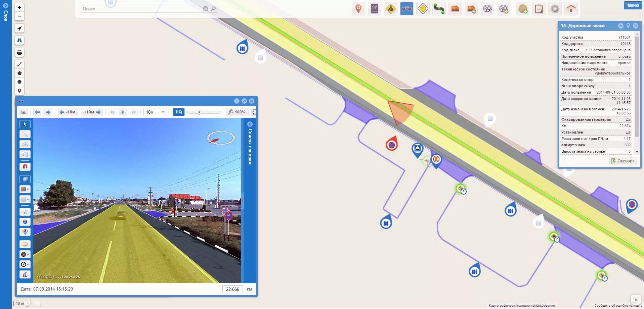Click the locate arrow navigation button
This screenshot has height=309, width=644.
click(x=19, y=29)
